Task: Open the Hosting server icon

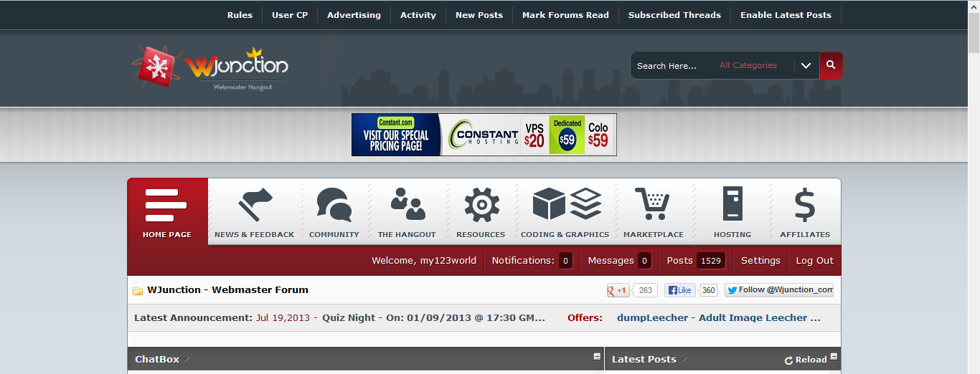Action: point(732,206)
